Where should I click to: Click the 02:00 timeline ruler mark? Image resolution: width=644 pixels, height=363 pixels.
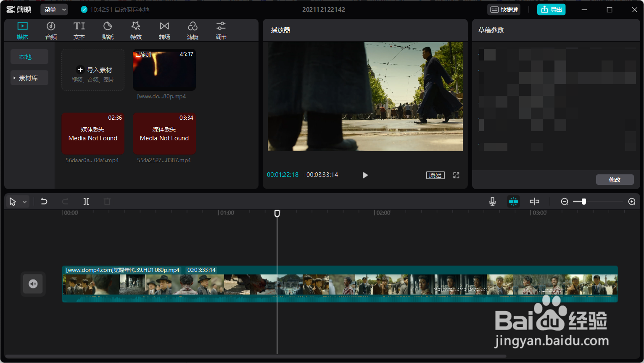point(383,213)
